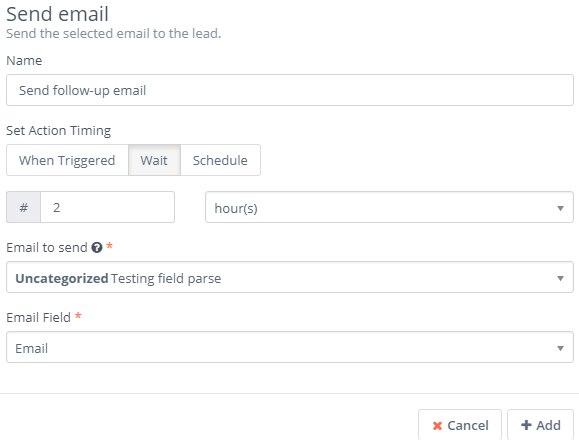Focus the wait interval number field
Screen dimensions: 579x440
107,207
